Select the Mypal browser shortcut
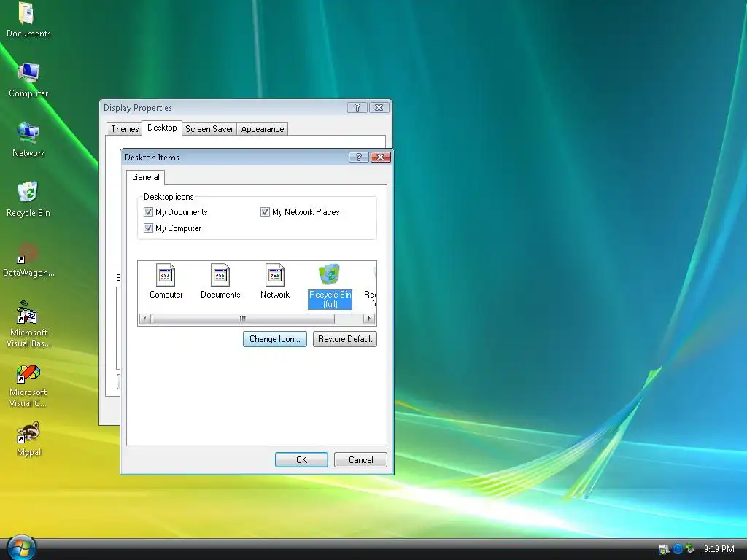The image size is (747, 560). (x=28, y=439)
